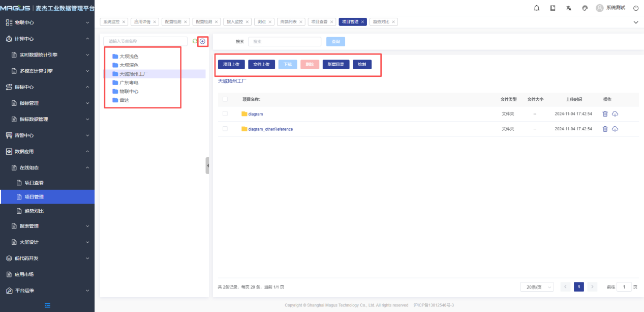
Task: Click the theme palette icon
Action: tap(585, 8)
